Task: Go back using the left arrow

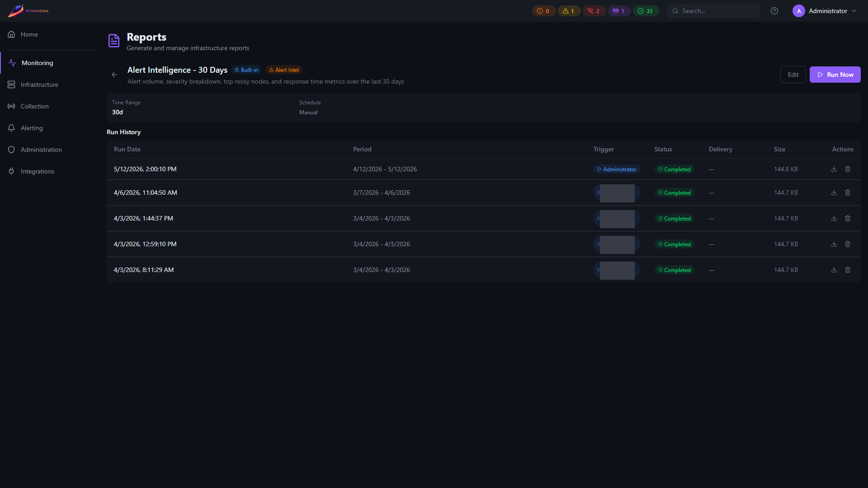Action: pos(114,75)
